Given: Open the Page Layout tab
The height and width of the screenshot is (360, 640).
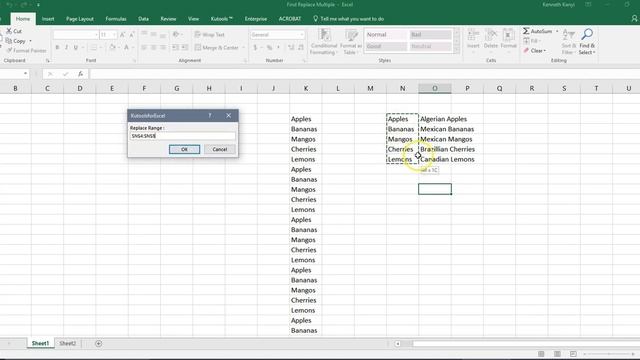Looking at the screenshot, I should tap(80, 19).
